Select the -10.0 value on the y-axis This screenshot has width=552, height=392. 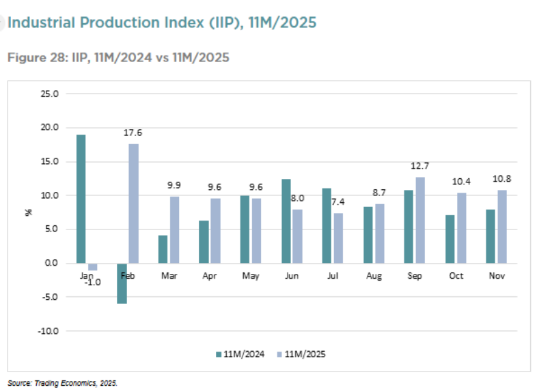coord(48,331)
